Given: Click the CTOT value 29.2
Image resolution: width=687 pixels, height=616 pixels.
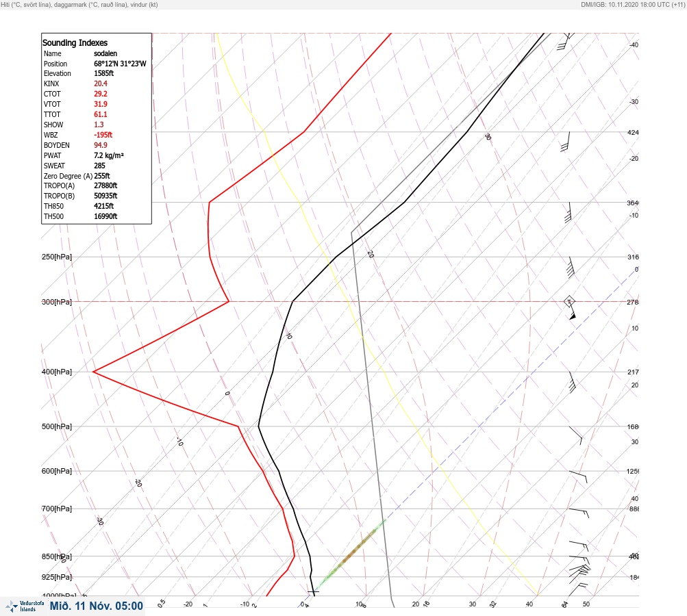Looking at the screenshot, I should coord(101,94).
